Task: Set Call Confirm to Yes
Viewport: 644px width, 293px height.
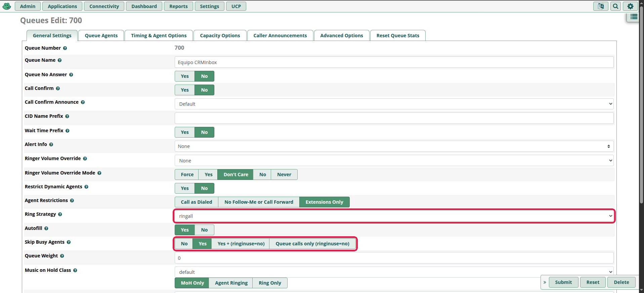Action: coord(185,90)
